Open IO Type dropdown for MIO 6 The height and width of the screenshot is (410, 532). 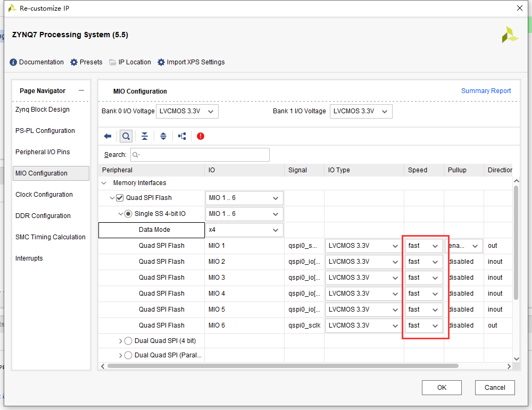[x=363, y=325]
